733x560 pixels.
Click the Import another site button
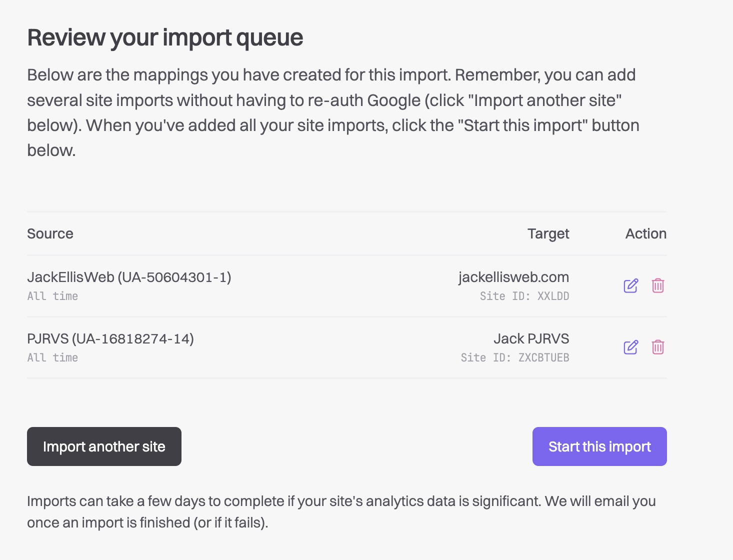(104, 446)
